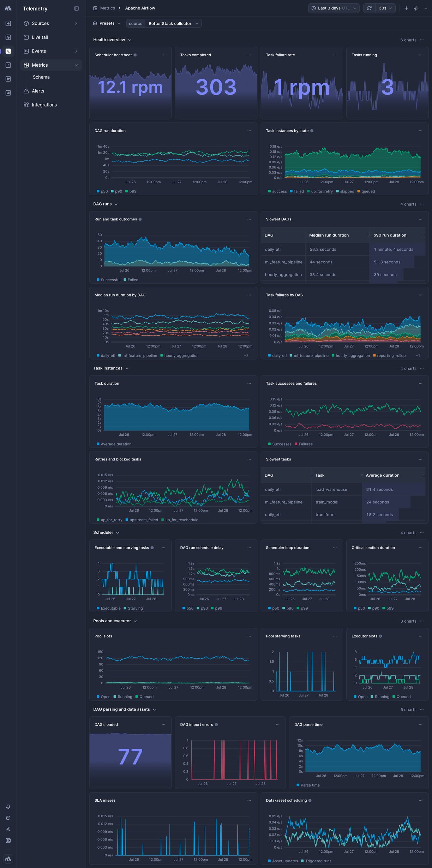Open Tasks completed chart options menu

tap(249, 55)
